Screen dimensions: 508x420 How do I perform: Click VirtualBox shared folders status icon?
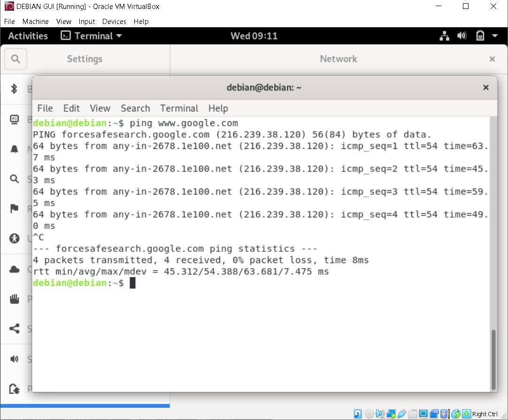pyautogui.click(x=412, y=414)
